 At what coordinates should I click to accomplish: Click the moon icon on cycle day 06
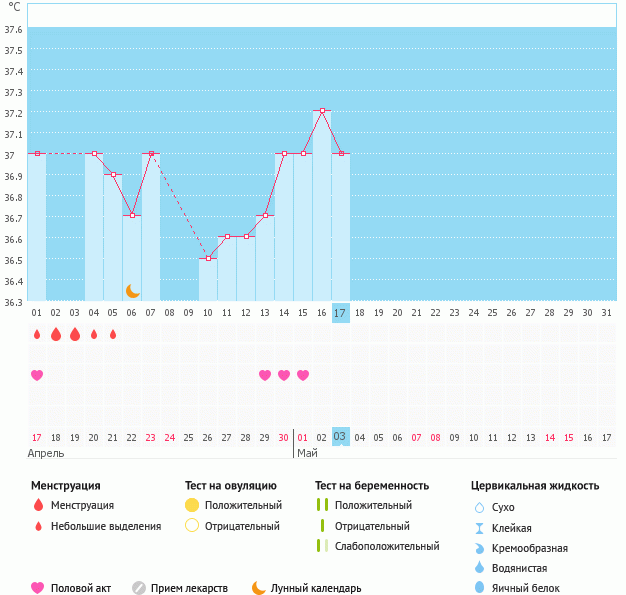132,291
